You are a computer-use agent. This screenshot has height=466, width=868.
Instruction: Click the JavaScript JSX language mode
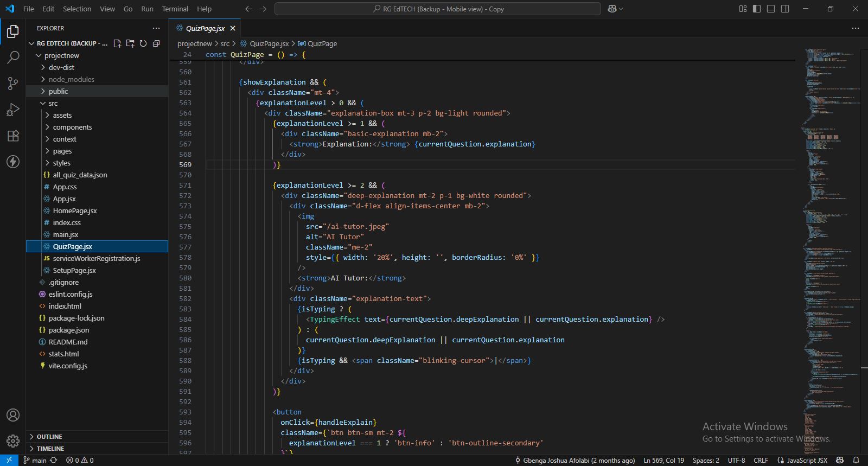[807, 460]
